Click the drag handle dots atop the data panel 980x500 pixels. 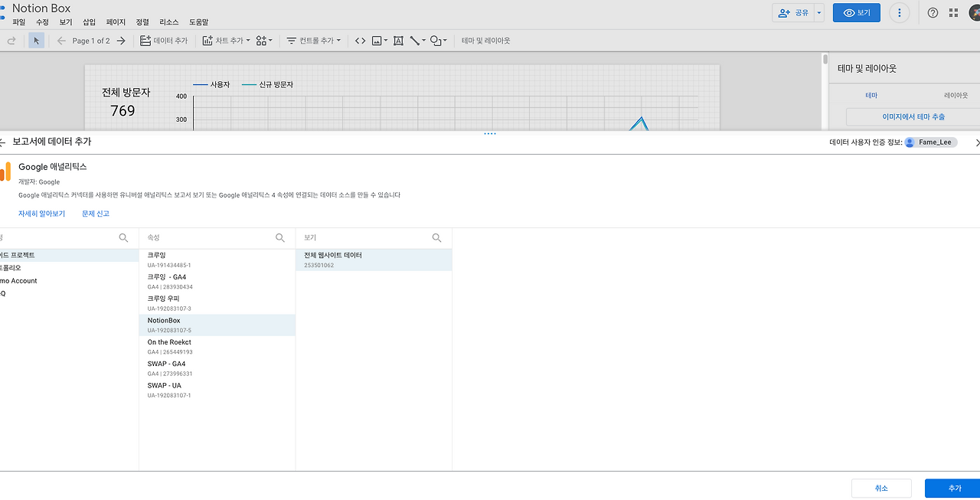tap(490, 134)
